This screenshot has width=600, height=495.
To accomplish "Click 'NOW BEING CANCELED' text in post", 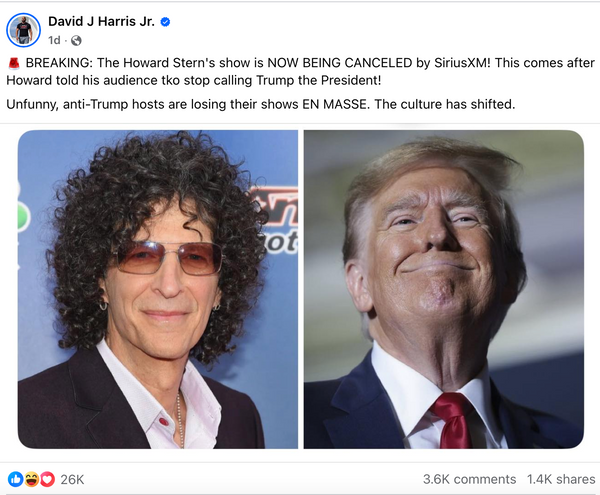I will click(x=339, y=63).
